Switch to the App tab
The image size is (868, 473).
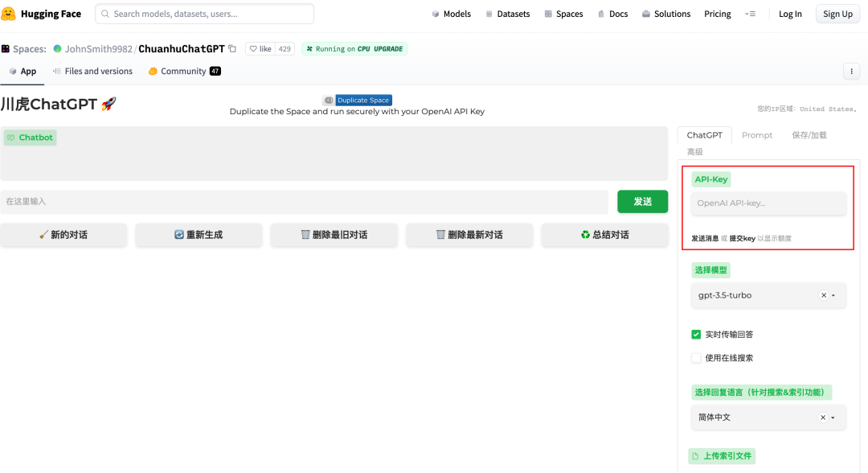23,72
